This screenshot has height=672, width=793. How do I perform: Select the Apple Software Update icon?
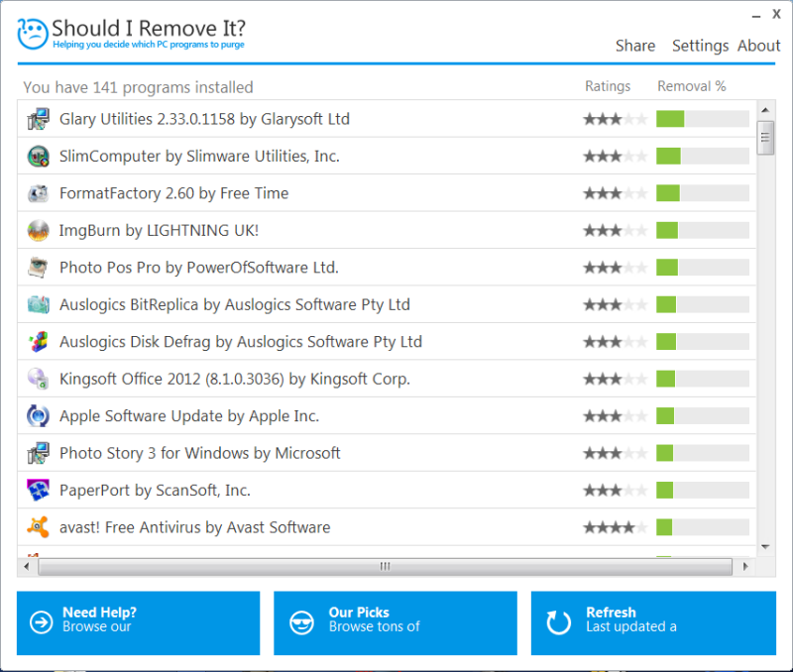38,416
